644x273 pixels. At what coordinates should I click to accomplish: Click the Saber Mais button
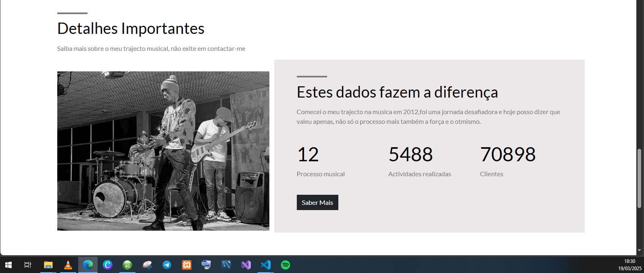point(317,202)
